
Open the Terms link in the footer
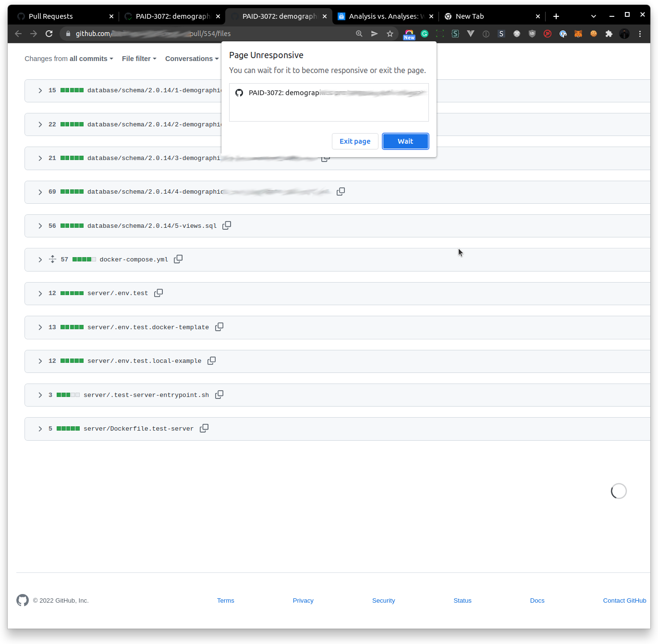[225, 600]
